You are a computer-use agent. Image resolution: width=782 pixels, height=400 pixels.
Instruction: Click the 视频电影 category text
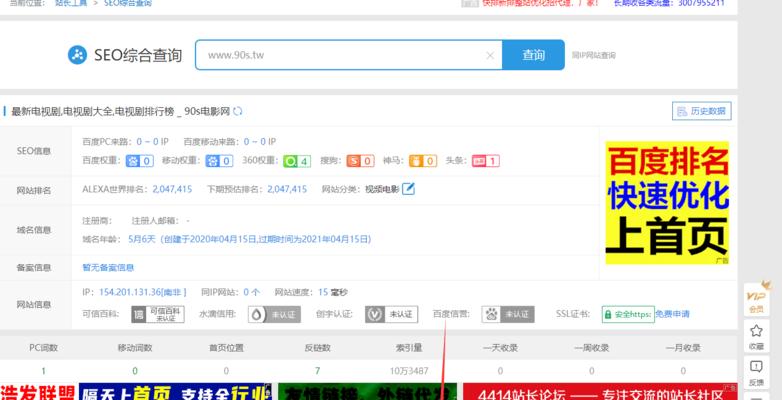click(382, 189)
